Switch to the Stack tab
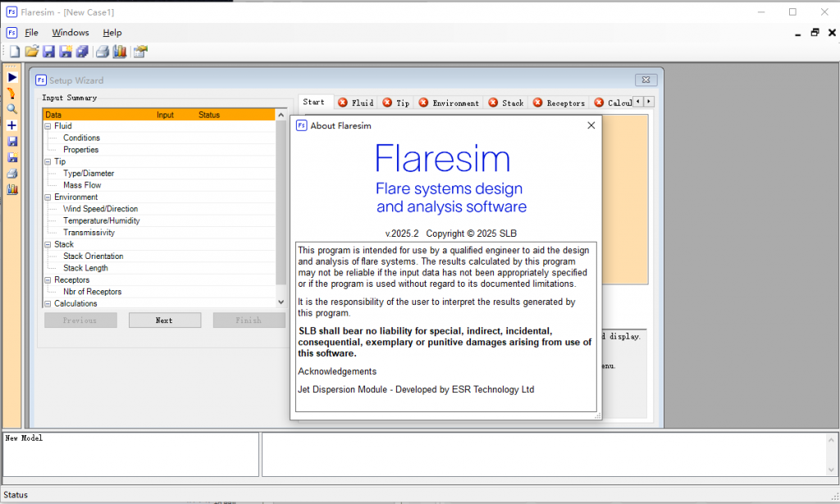This screenshot has width=840, height=504. pos(506,102)
